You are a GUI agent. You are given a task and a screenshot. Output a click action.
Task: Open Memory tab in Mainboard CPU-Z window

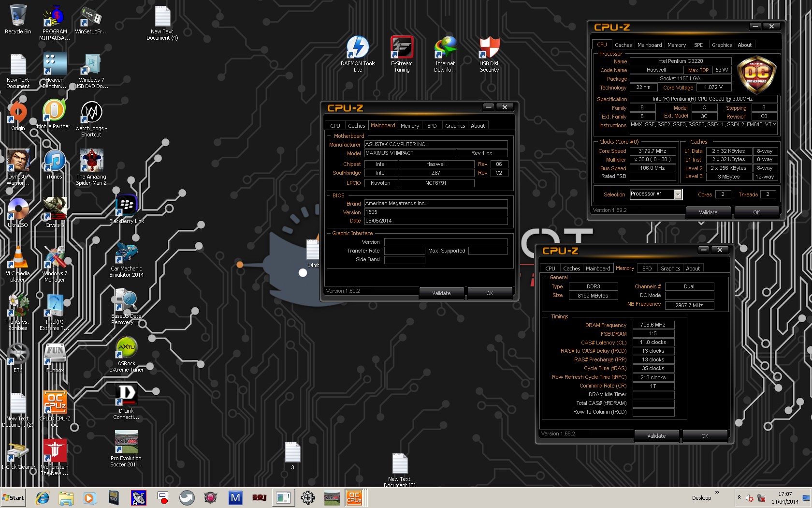[x=410, y=126]
